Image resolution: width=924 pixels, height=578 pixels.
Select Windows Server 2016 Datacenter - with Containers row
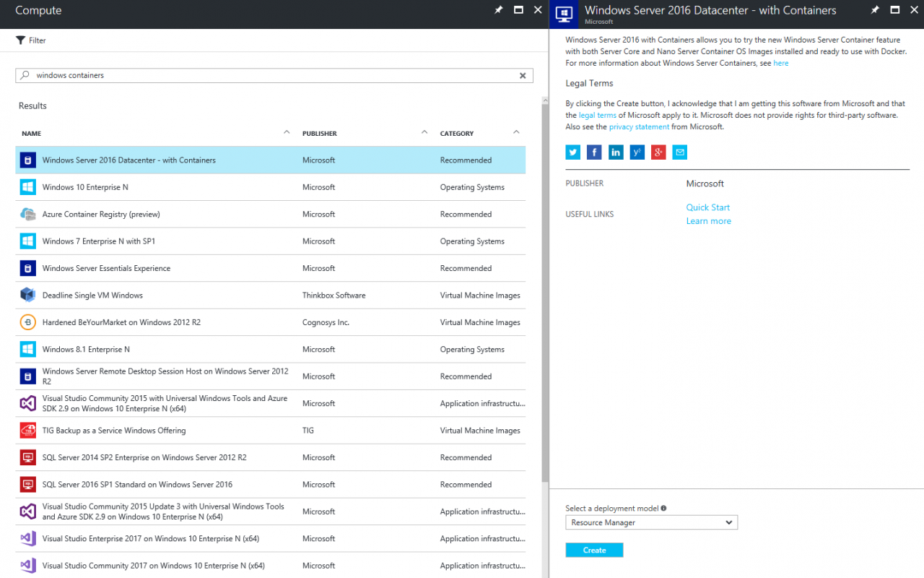click(271, 160)
